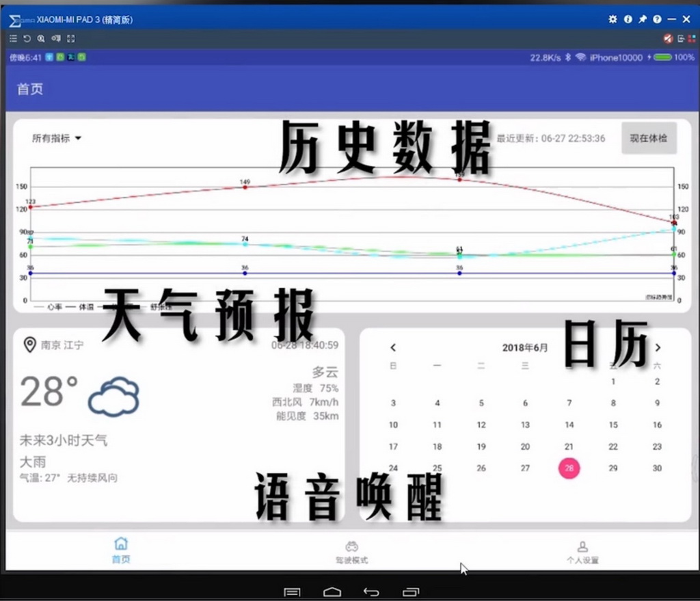Click the zoom magnifier icon in emulator toolbar
The image size is (700, 601).
point(41,39)
